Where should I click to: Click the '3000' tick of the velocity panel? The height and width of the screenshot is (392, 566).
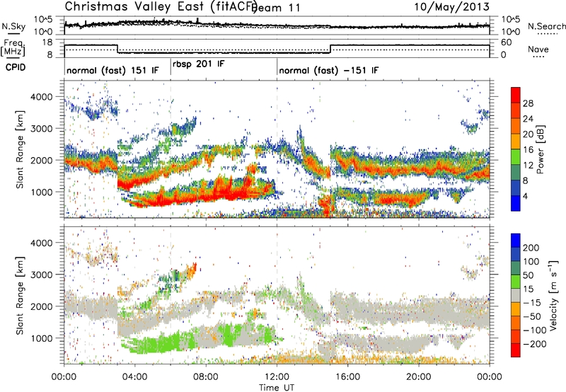click(42, 275)
